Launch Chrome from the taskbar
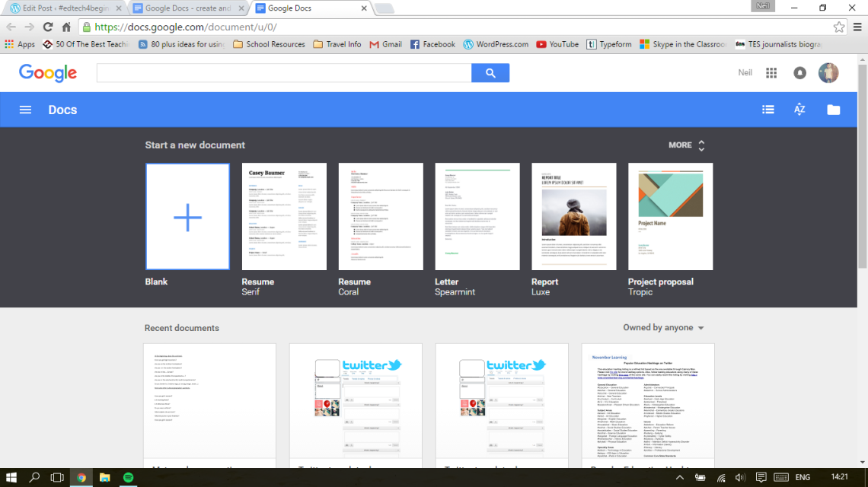868x487 pixels. click(x=81, y=478)
